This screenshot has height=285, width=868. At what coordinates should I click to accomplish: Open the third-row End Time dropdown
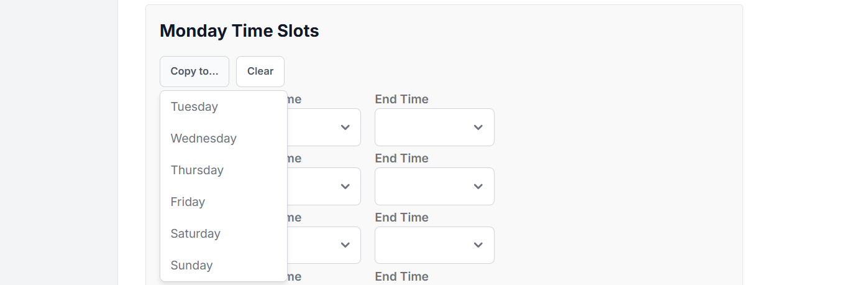pyautogui.click(x=434, y=246)
